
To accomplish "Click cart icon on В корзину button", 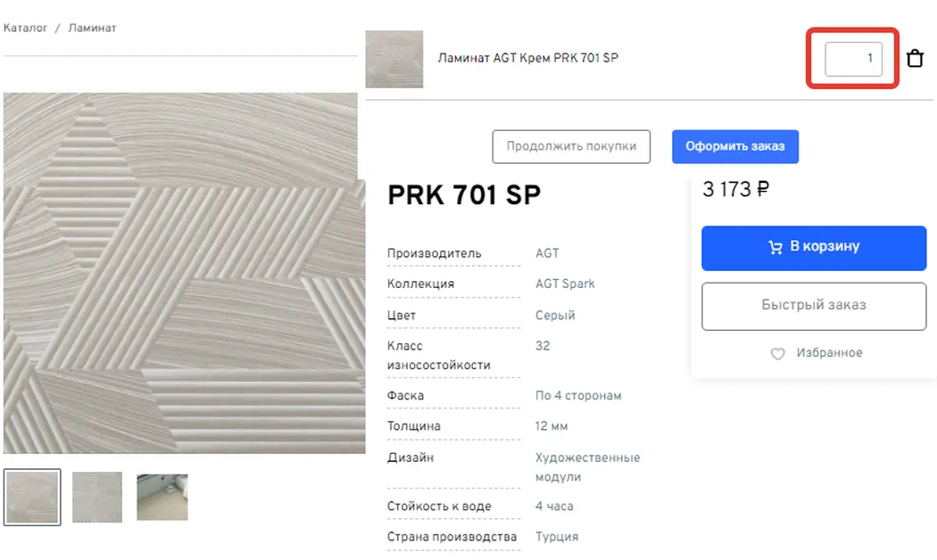I will [775, 247].
